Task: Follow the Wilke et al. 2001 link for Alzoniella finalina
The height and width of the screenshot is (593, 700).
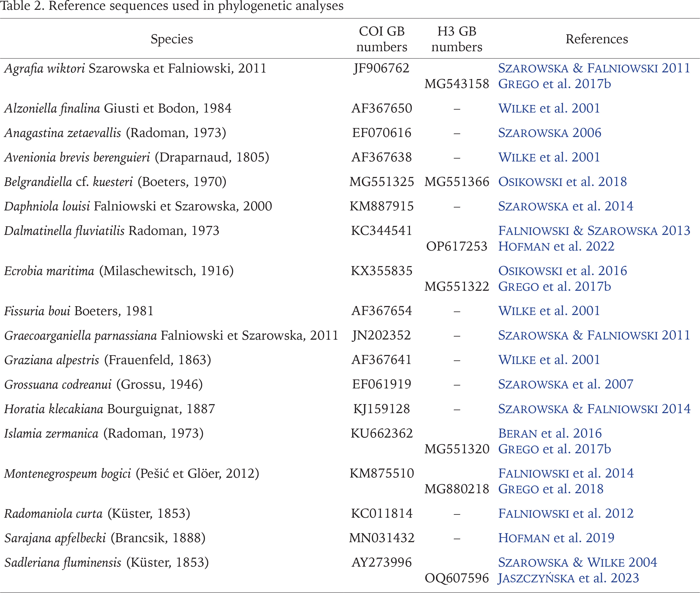Action: [549, 108]
